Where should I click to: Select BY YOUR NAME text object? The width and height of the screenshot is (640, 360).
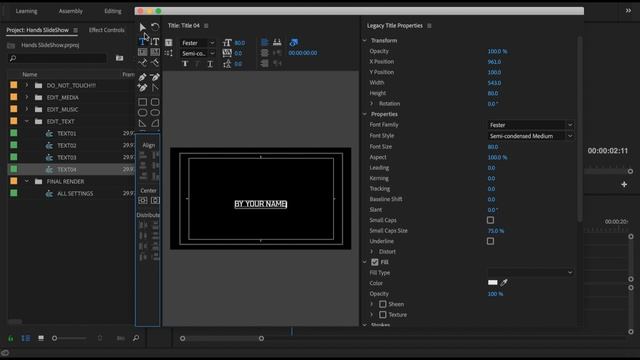(260, 204)
